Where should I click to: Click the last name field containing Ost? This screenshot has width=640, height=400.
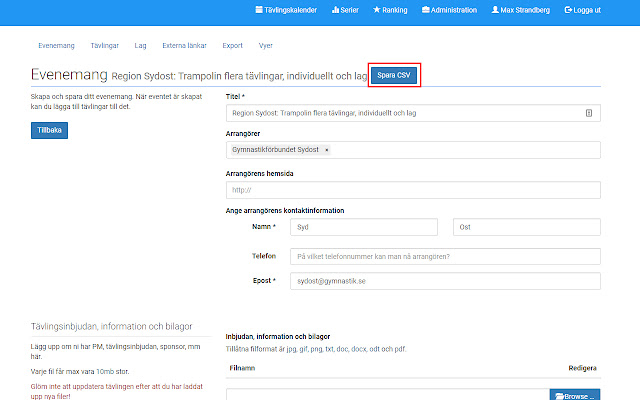(527, 227)
